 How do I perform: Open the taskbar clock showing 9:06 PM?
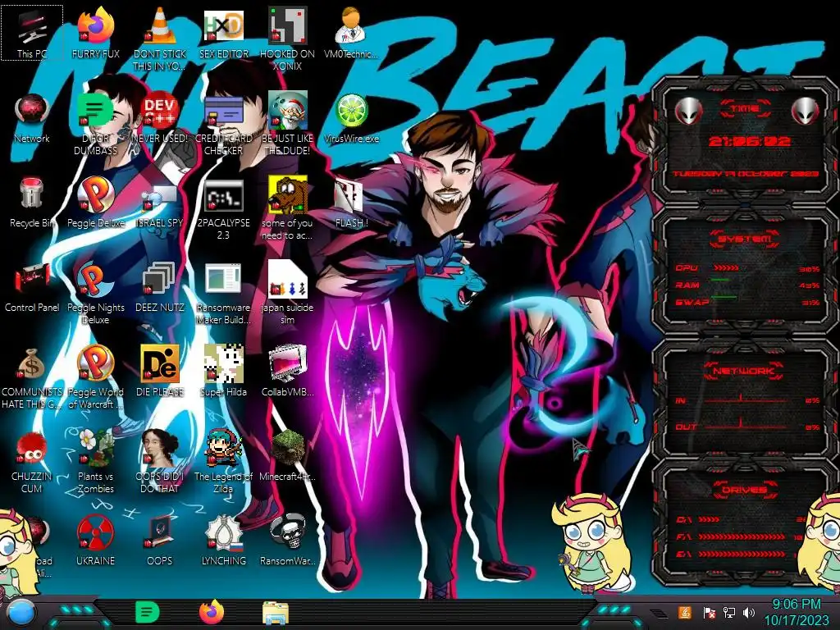click(797, 612)
